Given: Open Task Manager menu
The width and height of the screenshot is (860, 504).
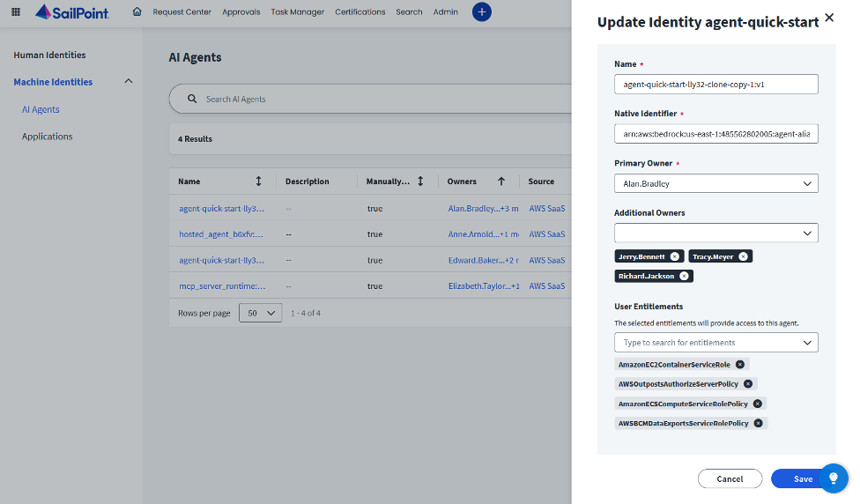Looking at the screenshot, I should (x=297, y=11).
